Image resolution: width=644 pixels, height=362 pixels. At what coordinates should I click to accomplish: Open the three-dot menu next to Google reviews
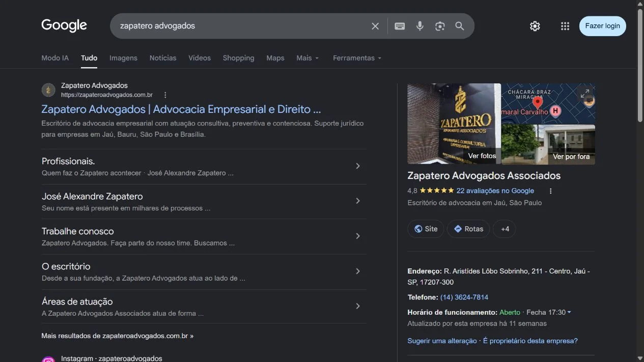pos(550,191)
